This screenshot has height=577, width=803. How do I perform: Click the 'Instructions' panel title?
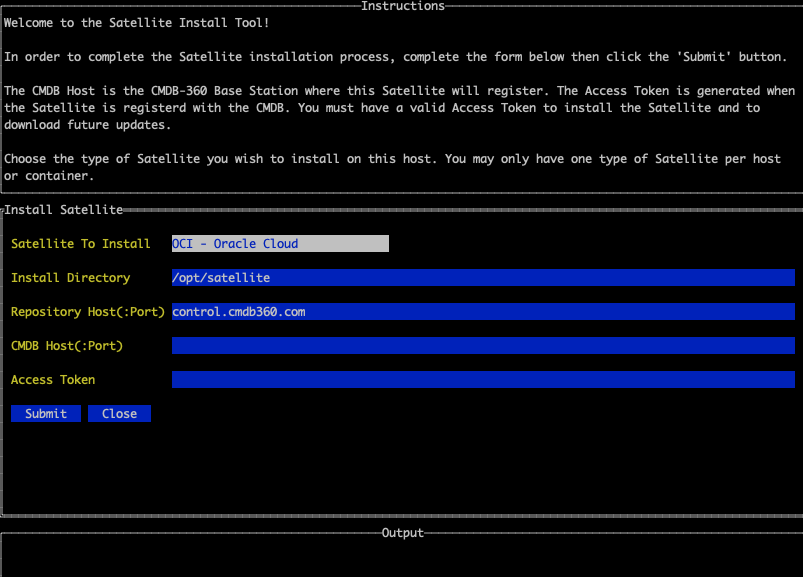pyautogui.click(x=403, y=6)
